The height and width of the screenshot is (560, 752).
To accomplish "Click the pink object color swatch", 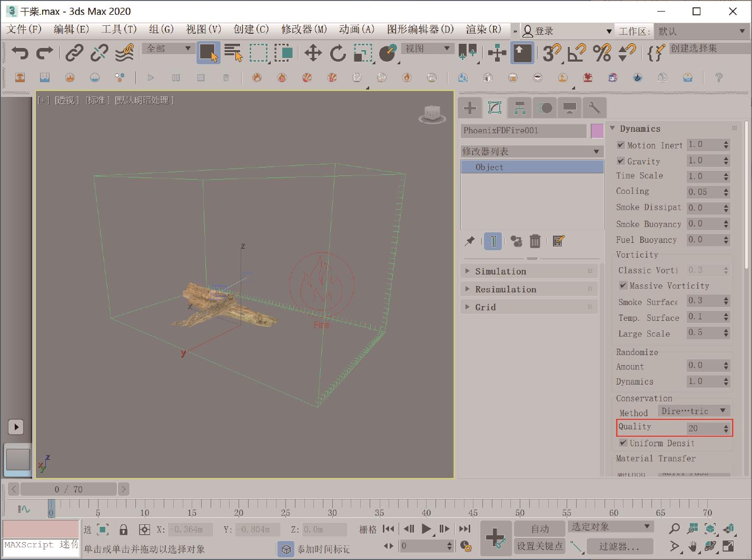I will tap(597, 131).
